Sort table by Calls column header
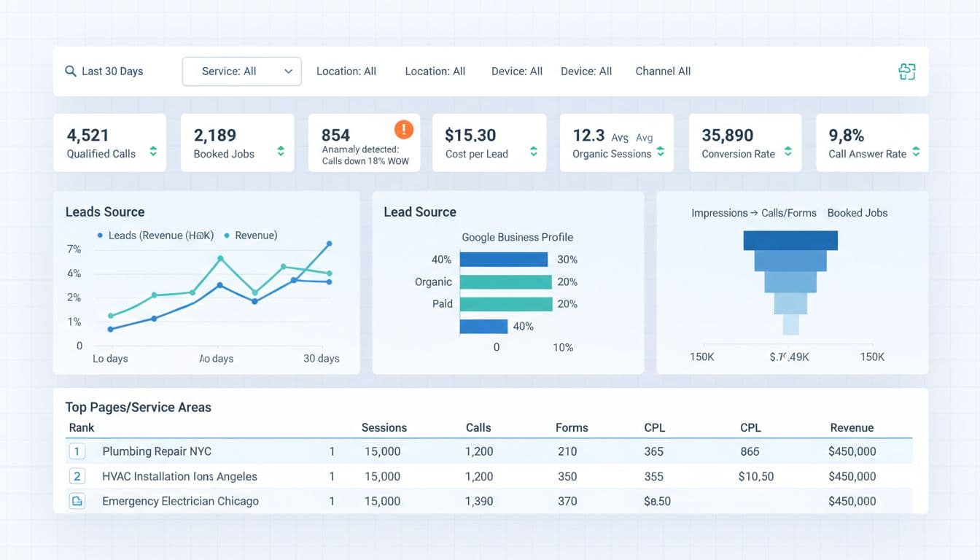980x560 pixels. coord(478,428)
